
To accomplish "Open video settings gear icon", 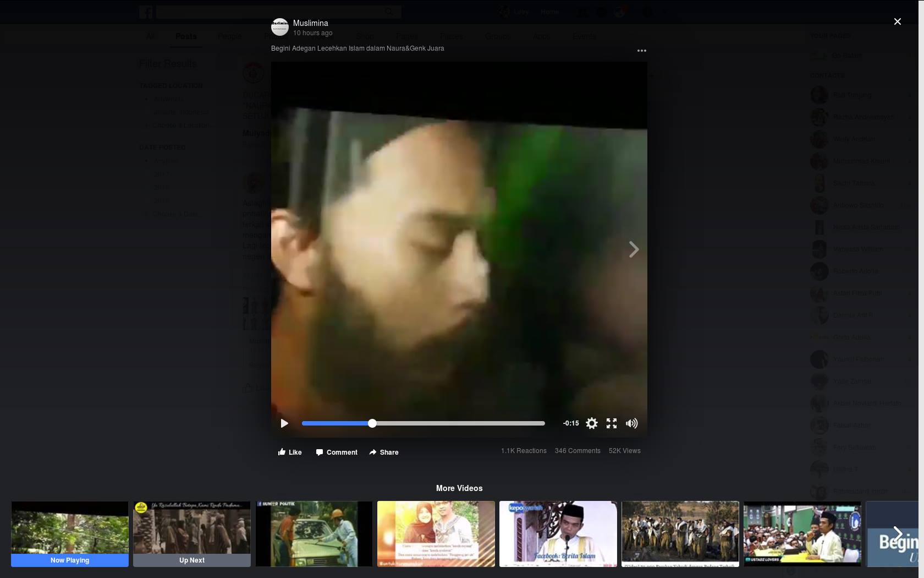I will [592, 423].
